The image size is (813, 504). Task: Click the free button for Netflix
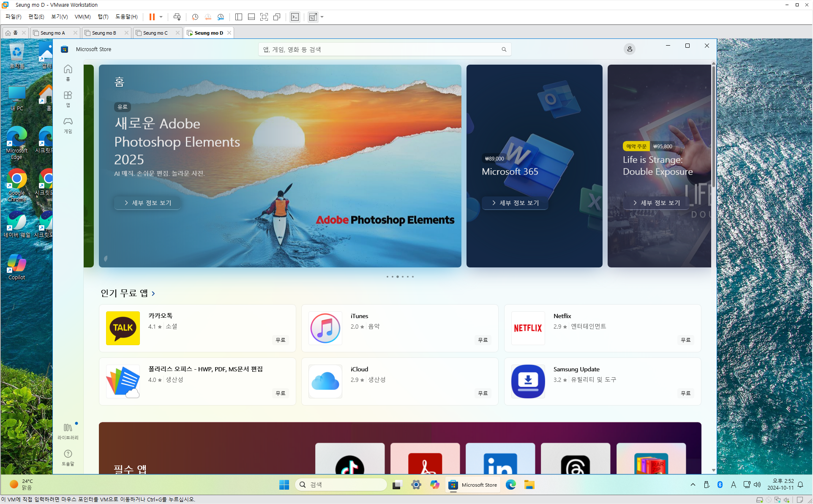pyautogui.click(x=685, y=340)
